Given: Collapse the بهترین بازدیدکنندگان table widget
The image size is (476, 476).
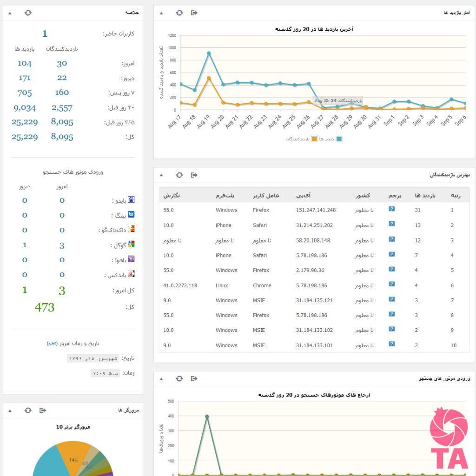Looking at the screenshot, I should [x=161, y=175].
